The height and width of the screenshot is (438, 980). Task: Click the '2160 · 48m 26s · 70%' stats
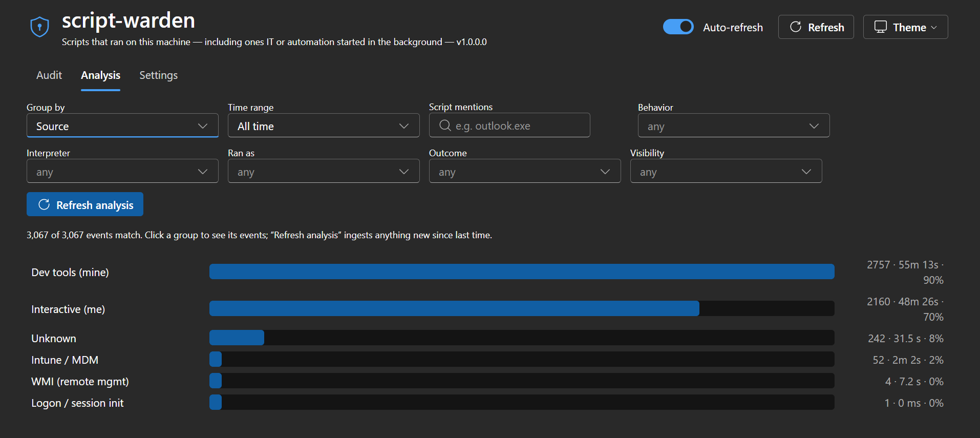point(905,309)
